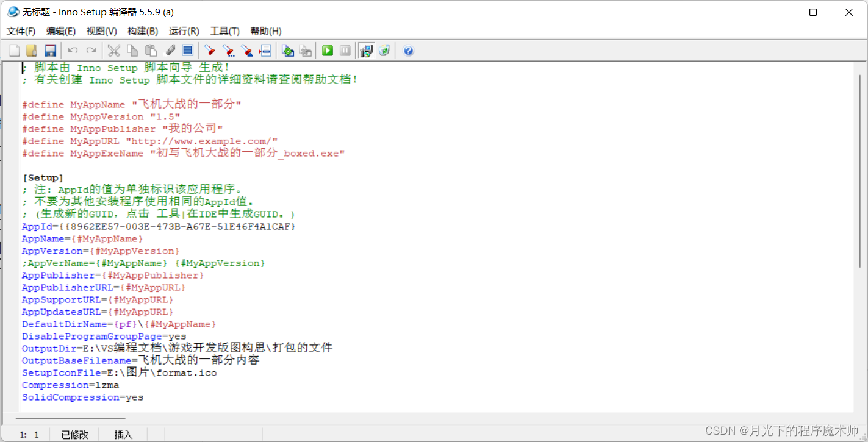Compile the script with the green gear icon

pos(288,51)
